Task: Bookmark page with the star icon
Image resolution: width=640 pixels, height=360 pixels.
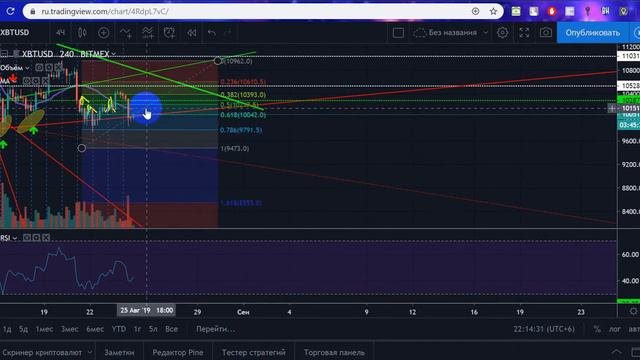Action: pyautogui.click(x=493, y=11)
